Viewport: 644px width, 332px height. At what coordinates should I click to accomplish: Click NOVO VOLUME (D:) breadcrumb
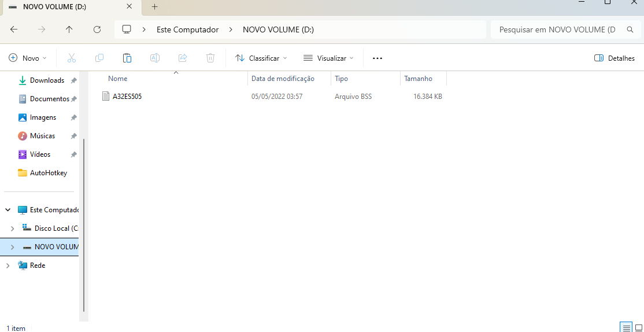(279, 29)
